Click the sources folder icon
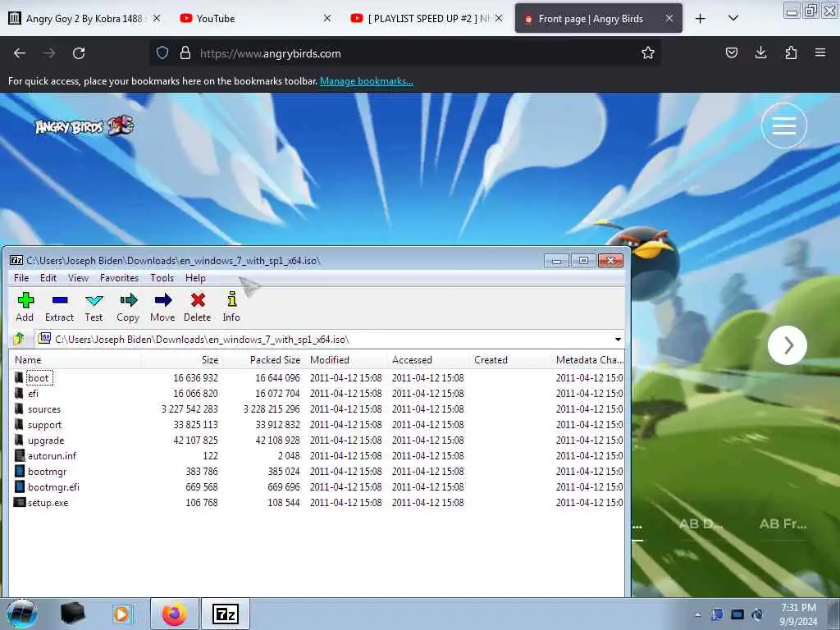This screenshot has width=840, height=630. (19, 409)
